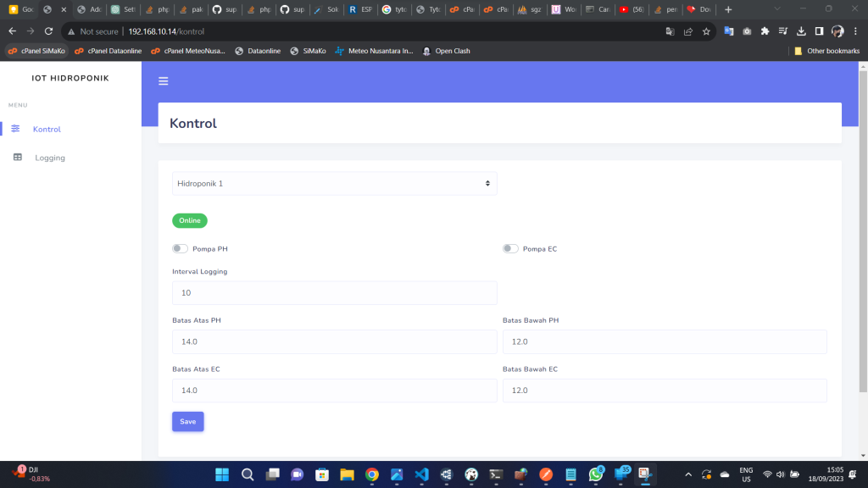Viewport: 868px width, 488px height.
Task: Bookmark this page with the star icon
Action: [706, 31]
